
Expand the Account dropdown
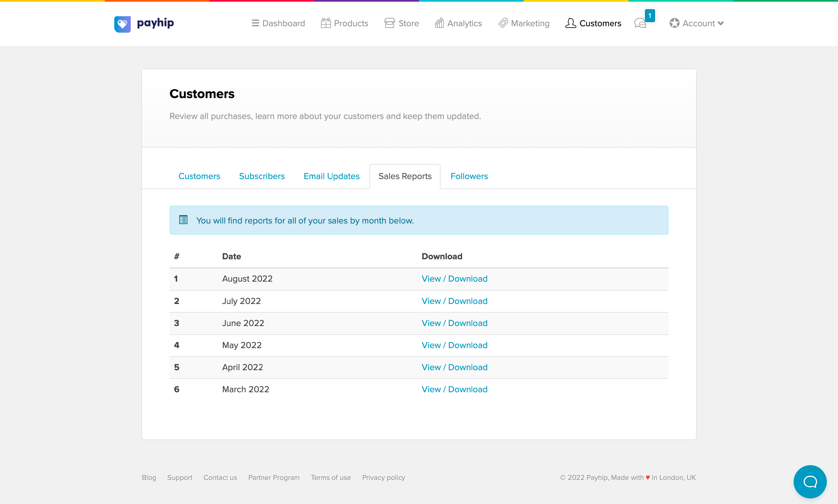point(696,23)
